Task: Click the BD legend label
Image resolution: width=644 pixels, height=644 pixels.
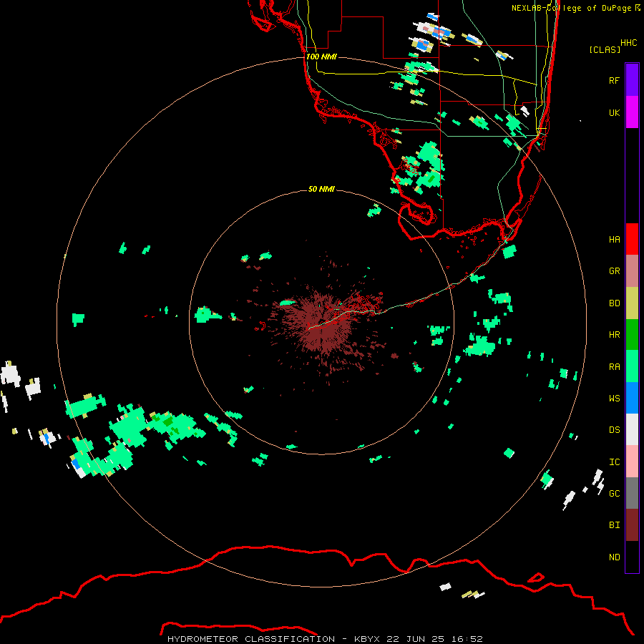Action: point(614,303)
